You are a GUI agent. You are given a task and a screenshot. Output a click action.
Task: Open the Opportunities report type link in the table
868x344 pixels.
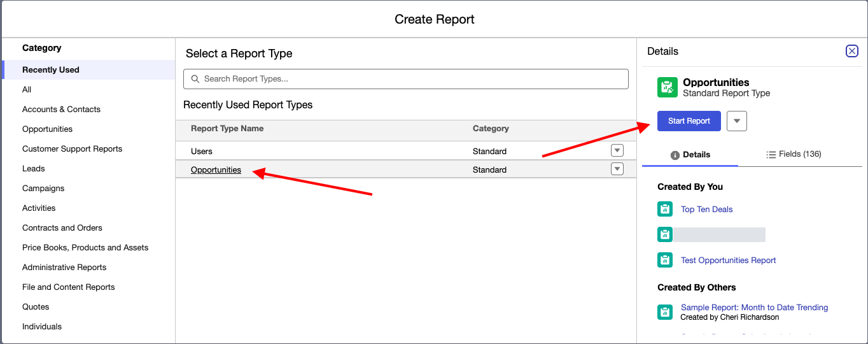click(216, 170)
